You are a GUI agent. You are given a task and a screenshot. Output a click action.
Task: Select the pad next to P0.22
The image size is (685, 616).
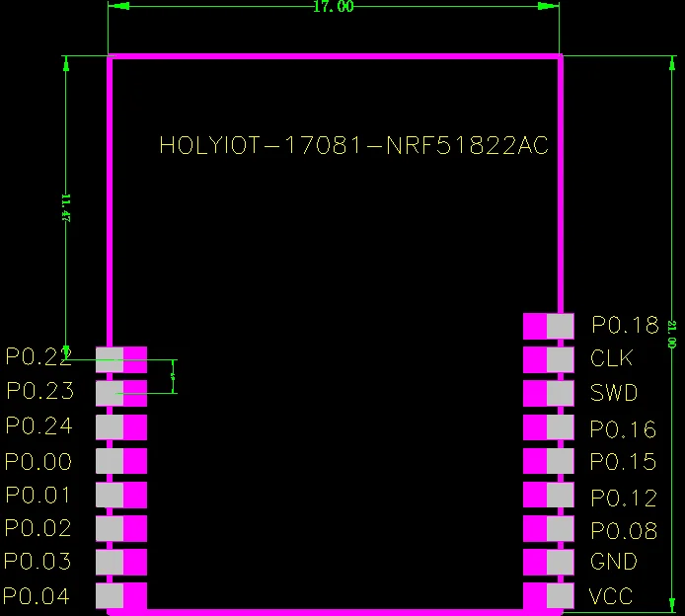point(121,360)
